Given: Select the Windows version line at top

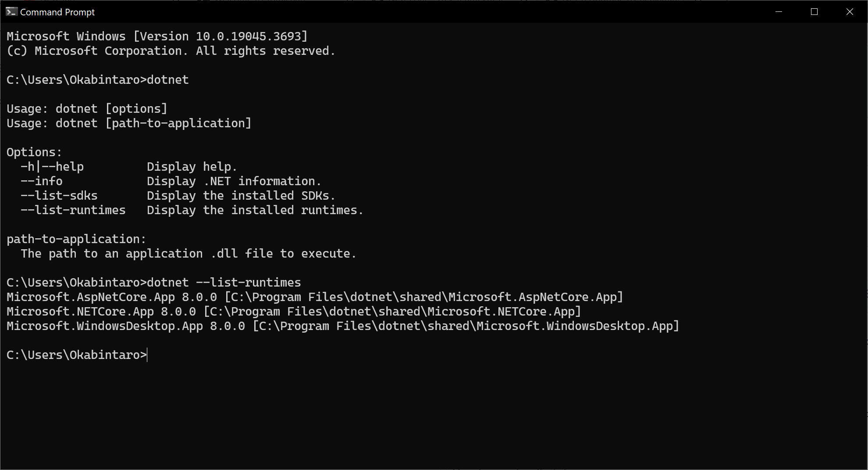Looking at the screenshot, I should coord(156,36).
